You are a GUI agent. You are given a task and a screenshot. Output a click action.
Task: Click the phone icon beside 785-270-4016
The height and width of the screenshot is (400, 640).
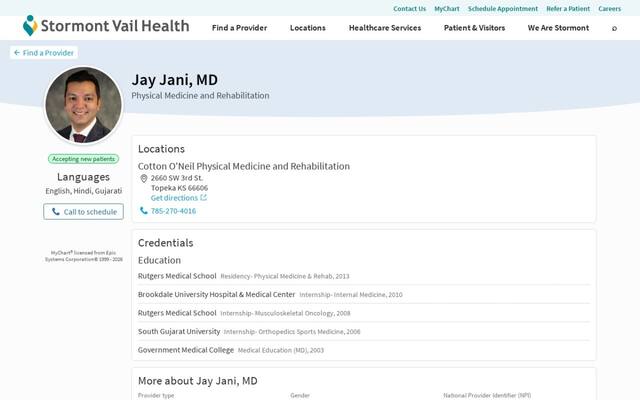(x=144, y=211)
